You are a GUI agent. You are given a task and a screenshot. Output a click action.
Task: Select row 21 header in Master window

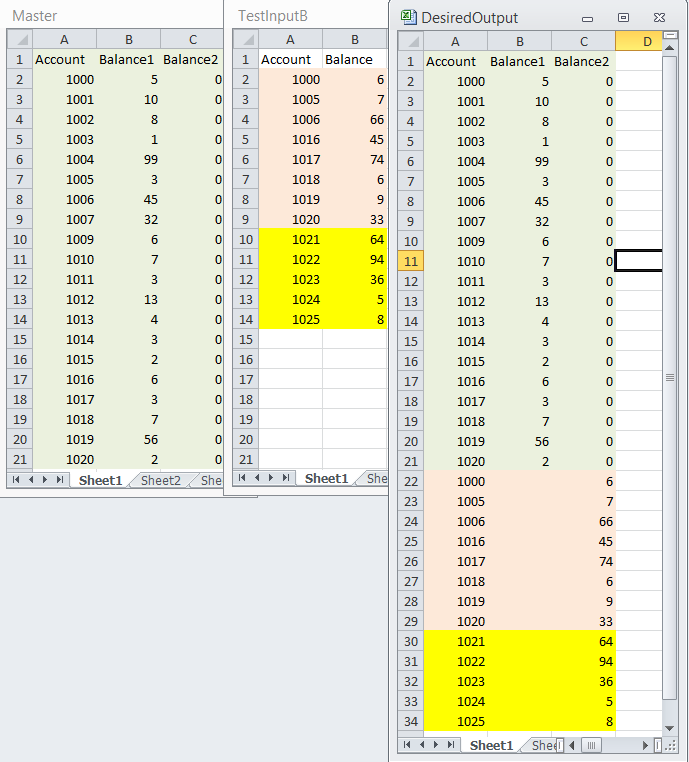pos(20,459)
